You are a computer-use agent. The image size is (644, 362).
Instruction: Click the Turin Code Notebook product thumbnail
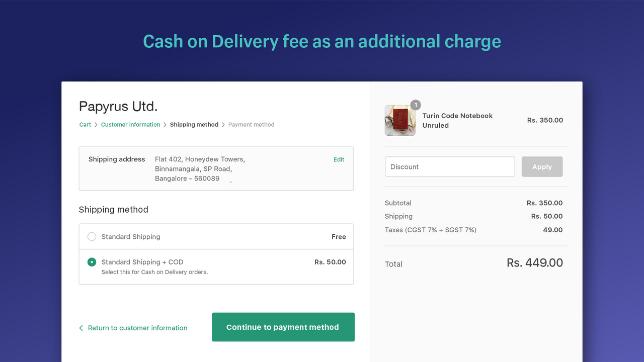point(400,120)
